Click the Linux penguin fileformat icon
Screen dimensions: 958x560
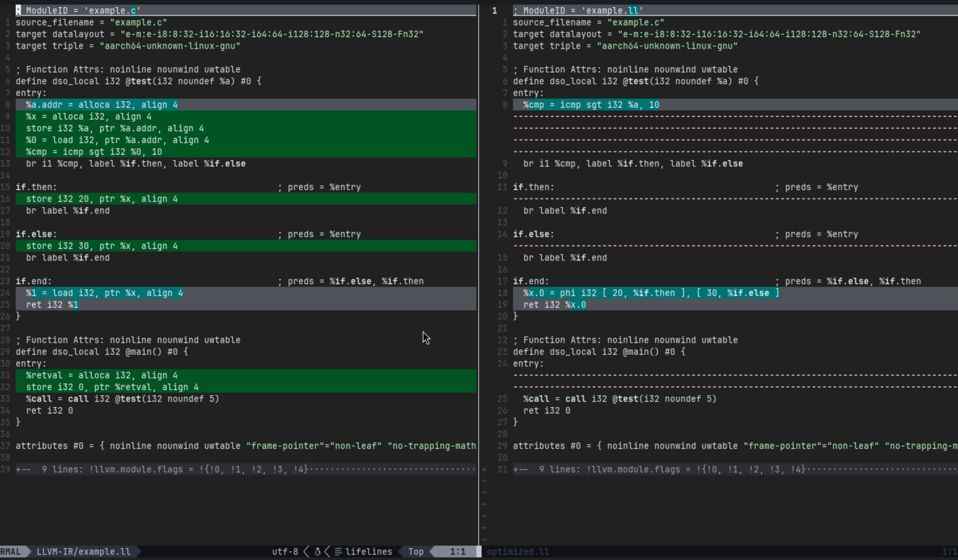[x=317, y=551]
